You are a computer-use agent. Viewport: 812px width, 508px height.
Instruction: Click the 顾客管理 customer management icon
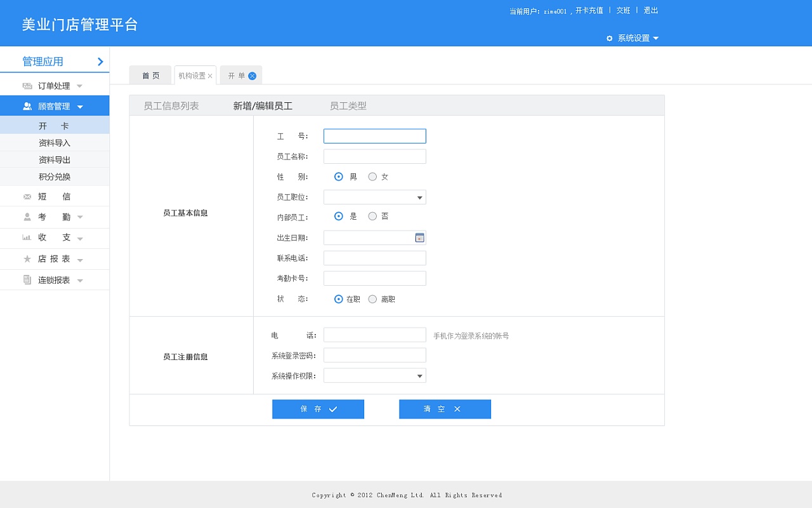pyautogui.click(x=26, y=105)
